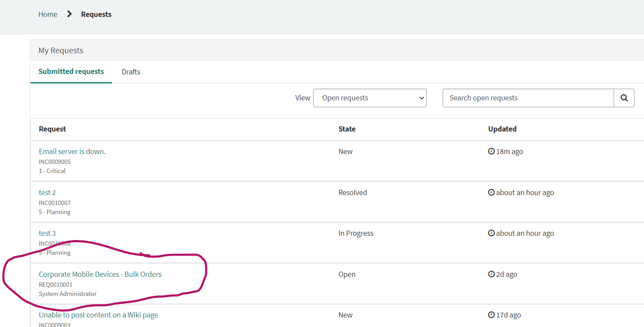The height and width of the screenshot is (327, 644).
Task: Click the 17d ago updated time
Action: pos(508,315)
